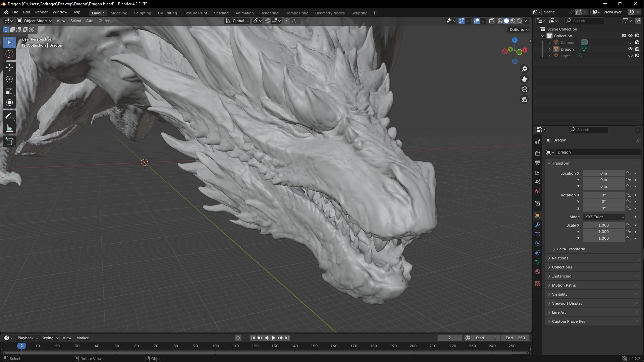Select the Scale tool
The width and height of the screenshot is (644, 362).
tap(9, 91)
